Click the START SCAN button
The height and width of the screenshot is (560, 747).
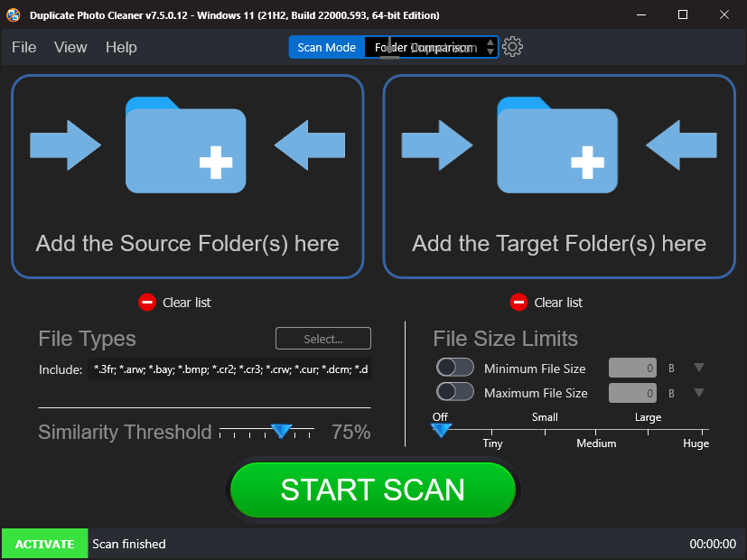(x=373, y=490)
